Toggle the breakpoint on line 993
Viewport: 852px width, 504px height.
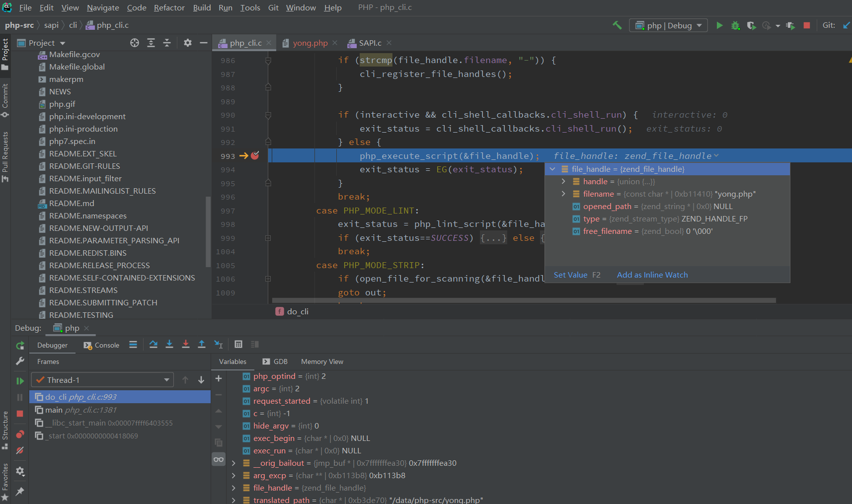click(x=255, y=156)
